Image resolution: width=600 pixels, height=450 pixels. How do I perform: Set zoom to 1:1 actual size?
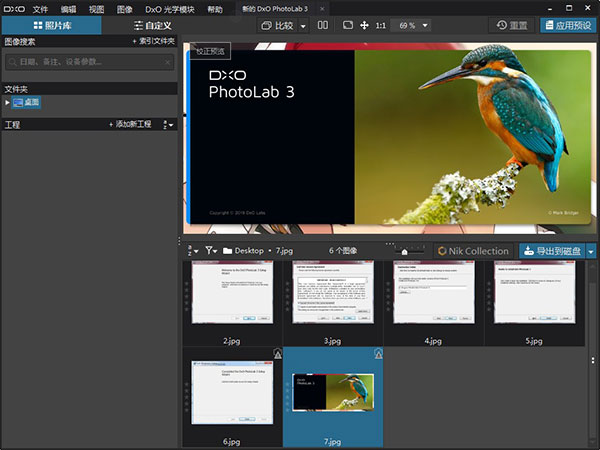[x=381, y=24]
